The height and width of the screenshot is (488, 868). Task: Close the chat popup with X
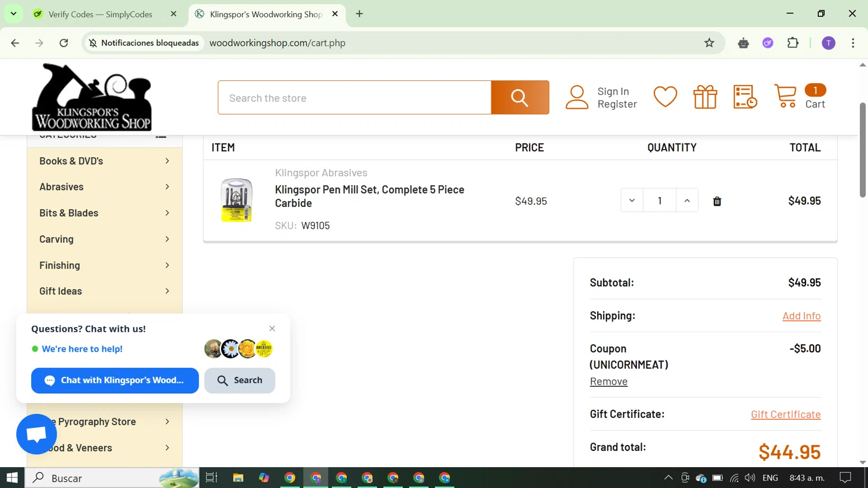272,328
